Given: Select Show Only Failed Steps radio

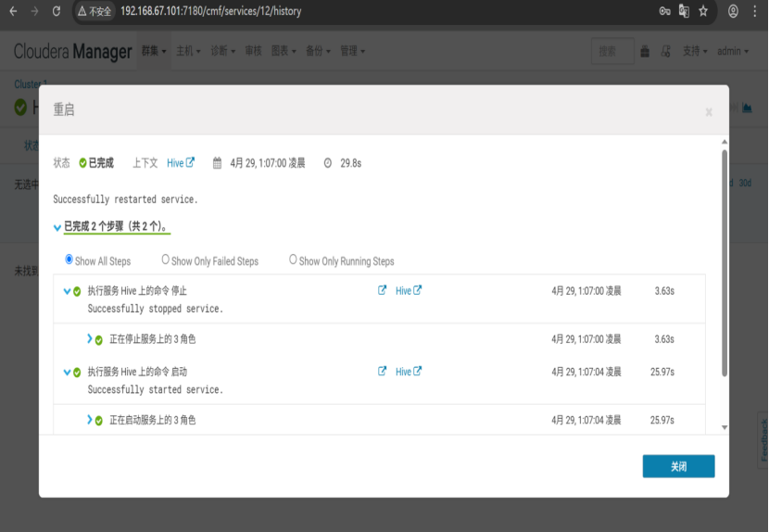Looking at the screenshot, I should click(x=165, y=260).
